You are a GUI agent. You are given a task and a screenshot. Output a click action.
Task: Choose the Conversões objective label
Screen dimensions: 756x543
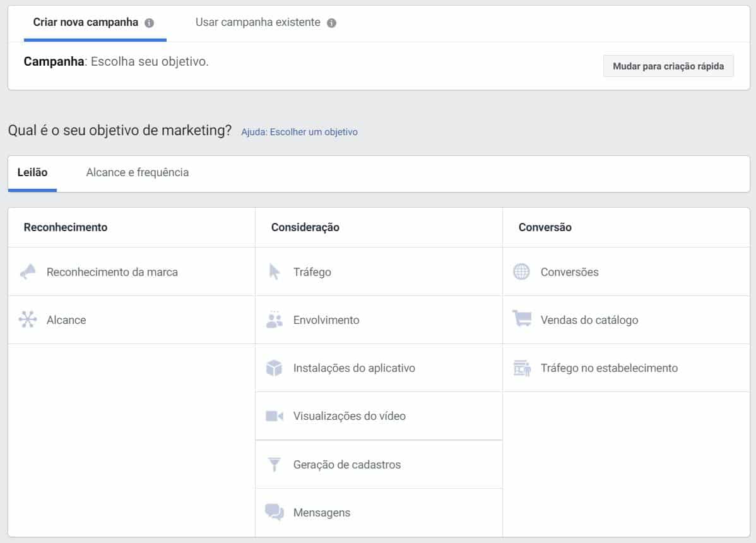pos(569,272)
